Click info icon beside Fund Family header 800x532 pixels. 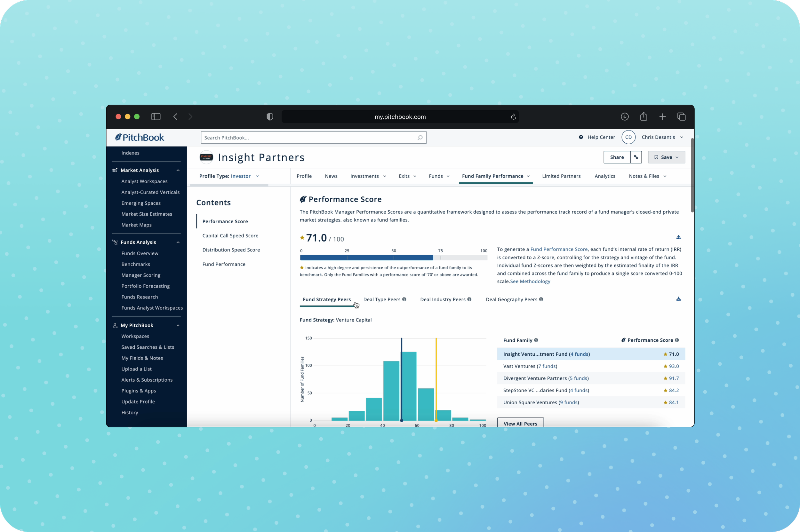[536, 340]
